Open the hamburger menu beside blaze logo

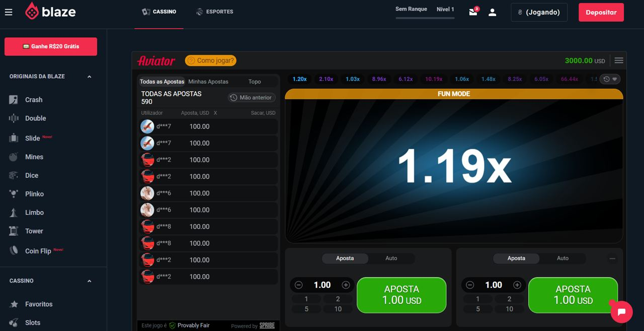pyautogui.click(x=9, y=12)
